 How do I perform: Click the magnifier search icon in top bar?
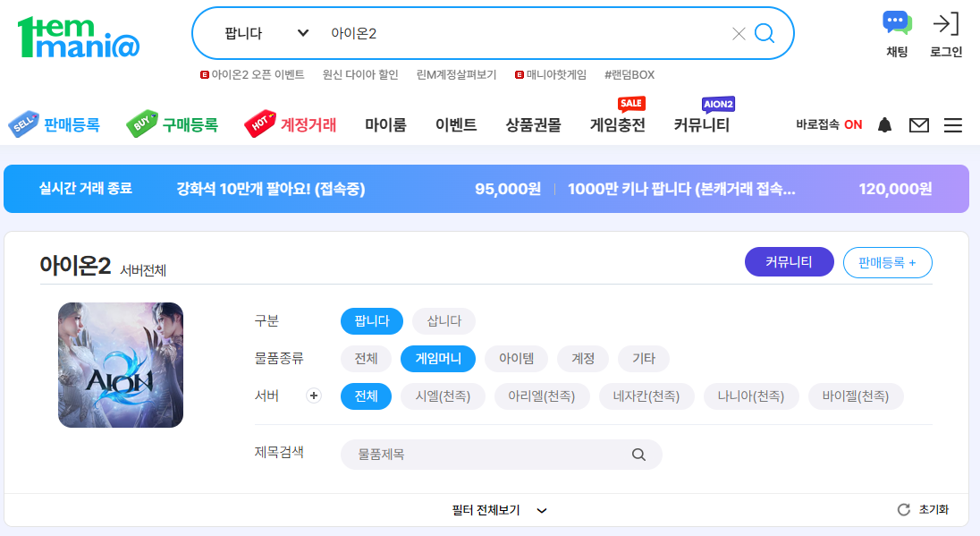click(765, 33)
